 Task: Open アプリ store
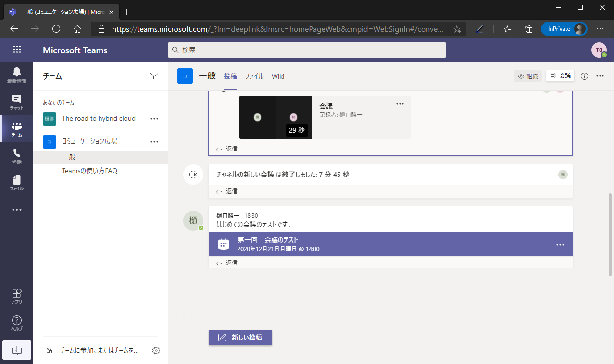coord(17,296)
